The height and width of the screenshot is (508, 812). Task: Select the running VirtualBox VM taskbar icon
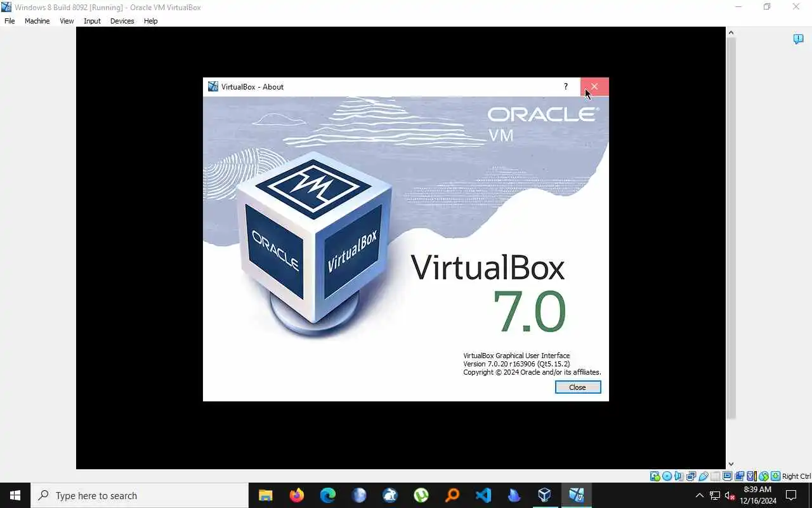[x=576, y=495]
